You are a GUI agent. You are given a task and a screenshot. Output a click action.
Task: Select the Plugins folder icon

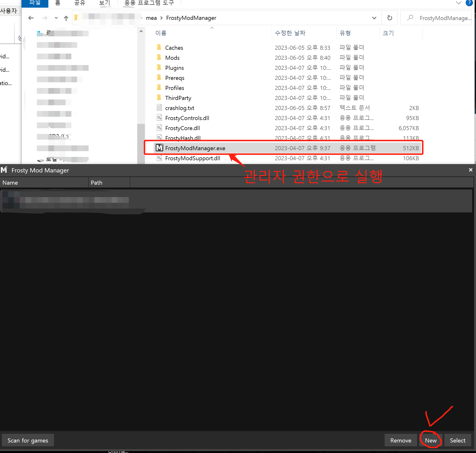[x=159, y=67]
